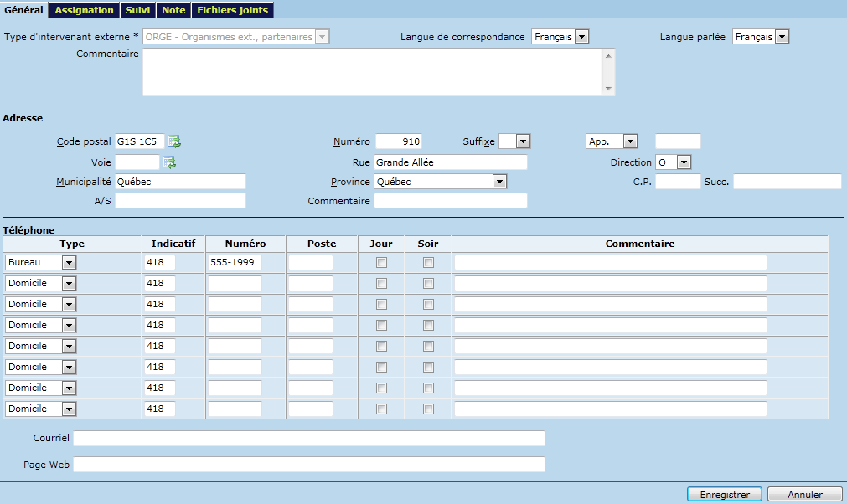Open the Bureau phone type dropdown
Viewport: 847px width, 504px height.
[x=70, y=263]
